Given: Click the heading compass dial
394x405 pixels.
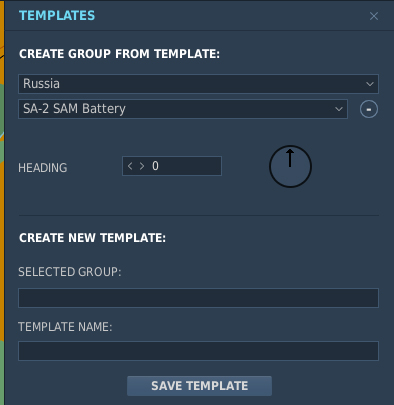Looking at the screenshot, I should [x=290, y=166].
